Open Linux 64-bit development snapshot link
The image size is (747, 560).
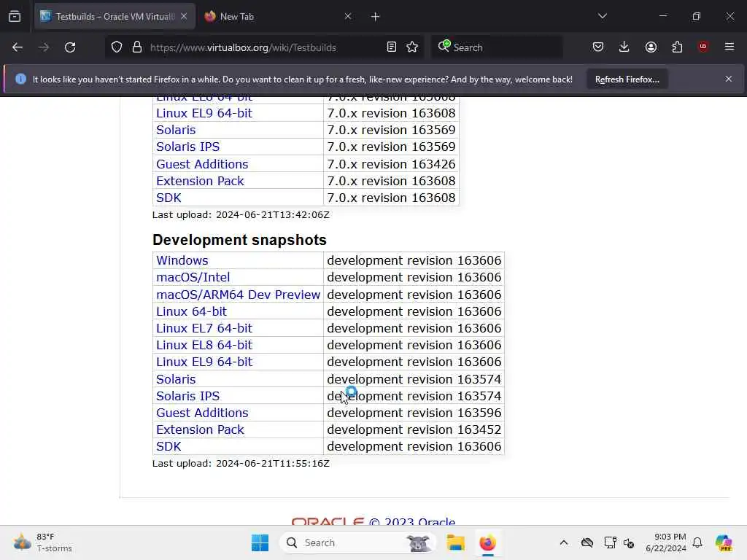point(192,311)
